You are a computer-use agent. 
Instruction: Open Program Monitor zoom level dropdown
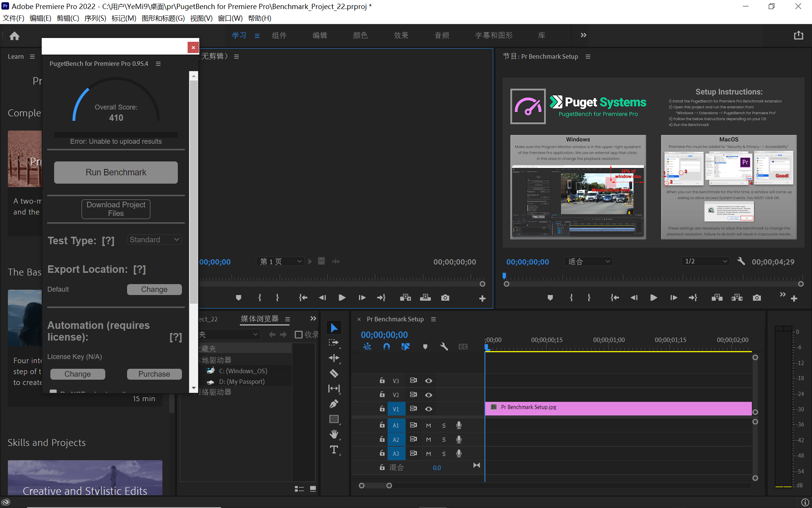588,261
